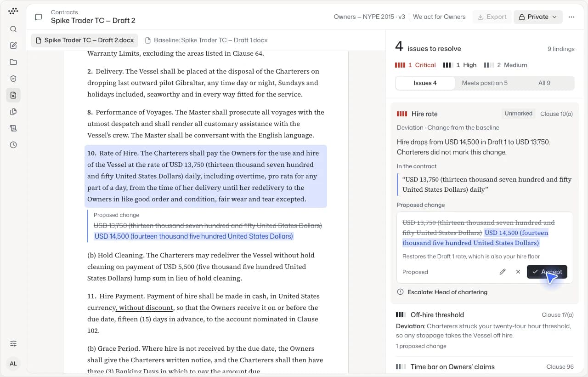The height and width of the screenshot is (377, 588).
Task: Click the Clause 10(a) reference label
Action: (556, 114)
